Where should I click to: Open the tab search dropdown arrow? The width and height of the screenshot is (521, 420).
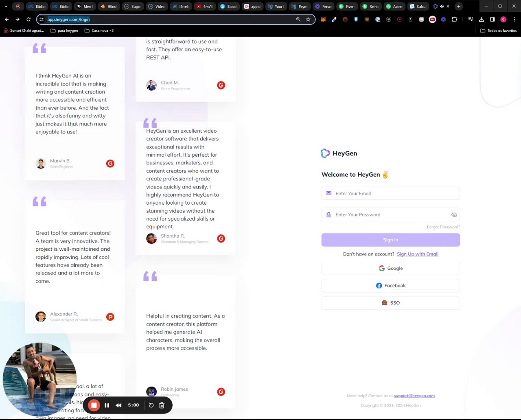coord(6,6)
